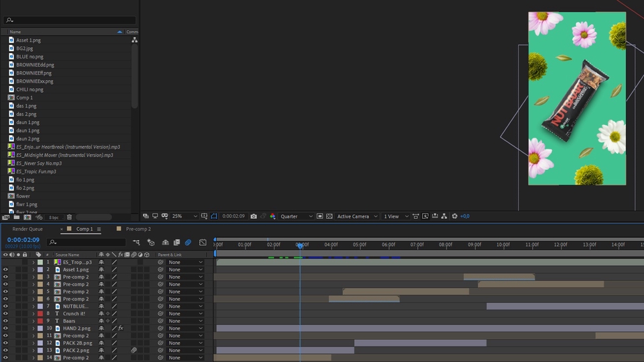Screen dimensions: 644x362
Task: Toggle the motion blur enable switch
Action: tap(188, 242)
